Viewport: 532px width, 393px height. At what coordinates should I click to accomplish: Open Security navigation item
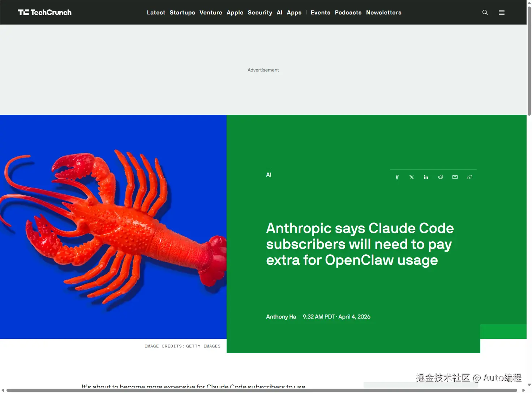point(260,12)
